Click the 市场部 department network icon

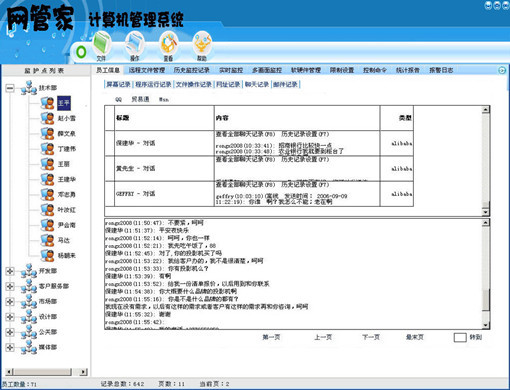click(x=29, y=301)
